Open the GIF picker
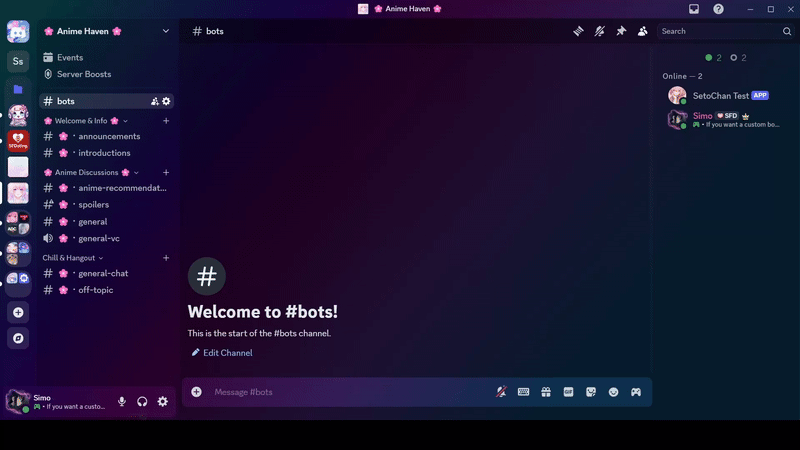Viewport: 800px width, 450px height. coord(568,392)
